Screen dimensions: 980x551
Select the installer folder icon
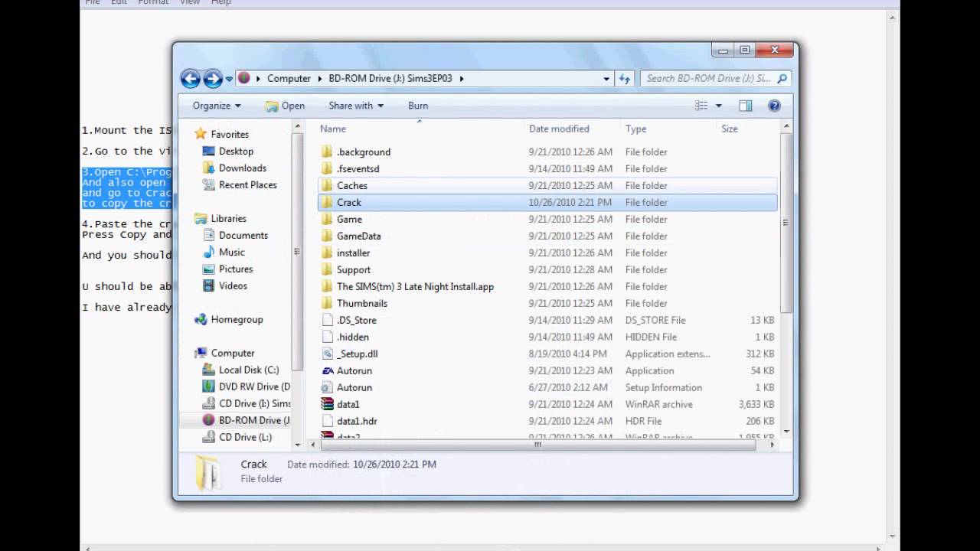click(x=327, y=253)
